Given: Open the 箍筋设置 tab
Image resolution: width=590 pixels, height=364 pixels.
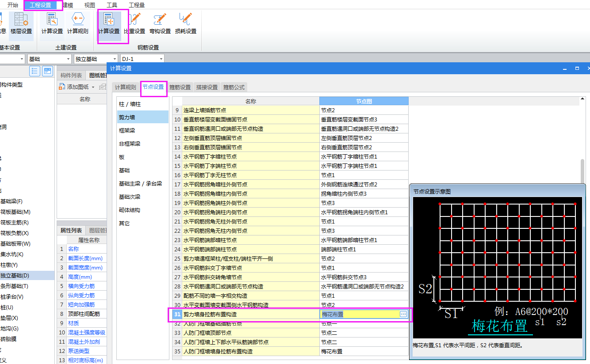Looking at the screenshot, I should click(180, 87).
